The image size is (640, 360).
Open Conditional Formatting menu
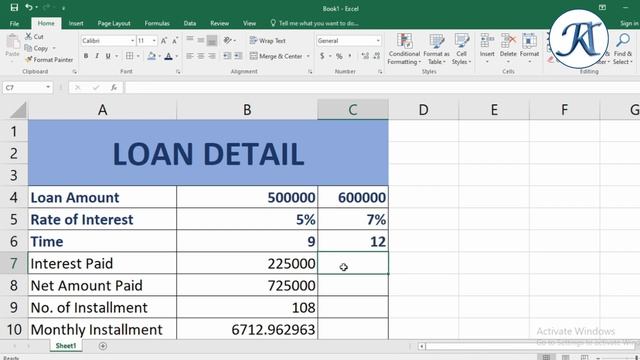(404, 49)
